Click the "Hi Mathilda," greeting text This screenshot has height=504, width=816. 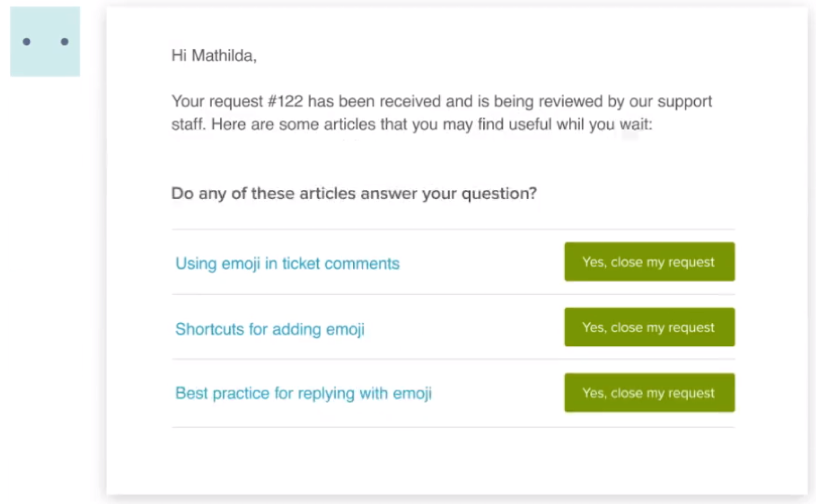point(214,56)
